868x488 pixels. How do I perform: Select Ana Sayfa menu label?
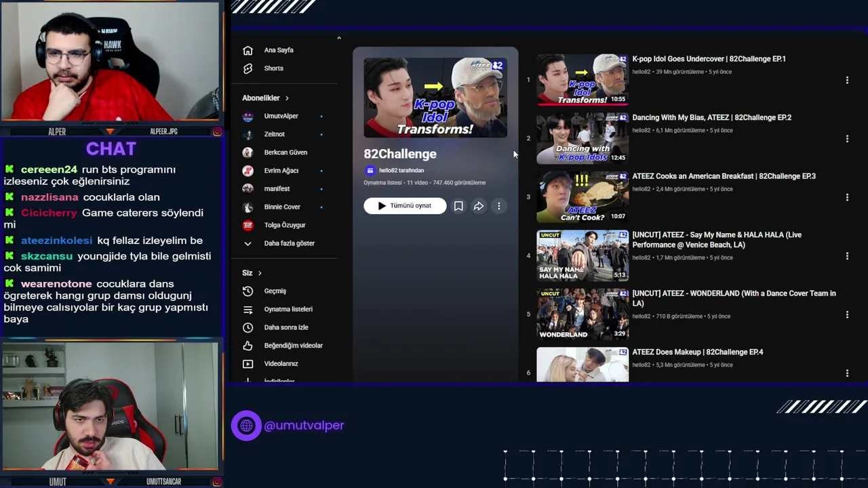(x=279, y=50)
